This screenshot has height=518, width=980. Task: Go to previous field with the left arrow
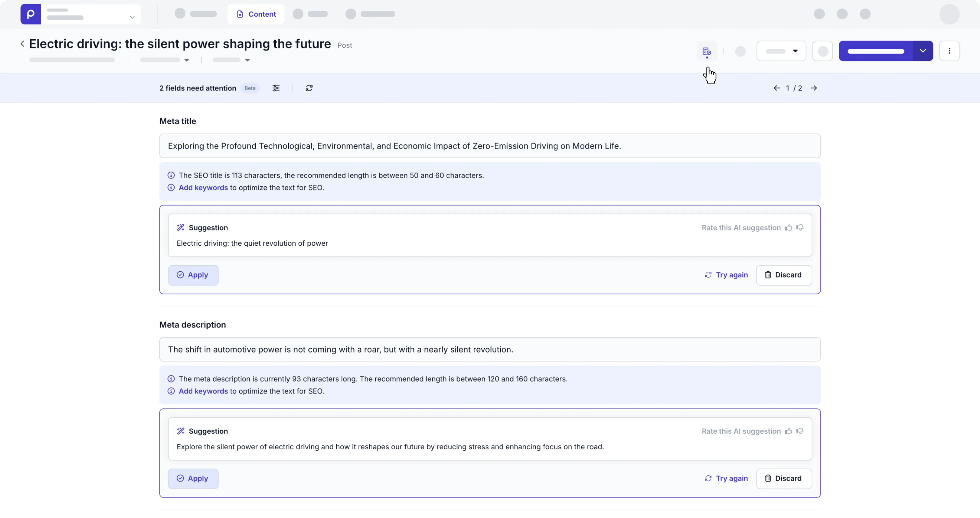tap(776, 88)
